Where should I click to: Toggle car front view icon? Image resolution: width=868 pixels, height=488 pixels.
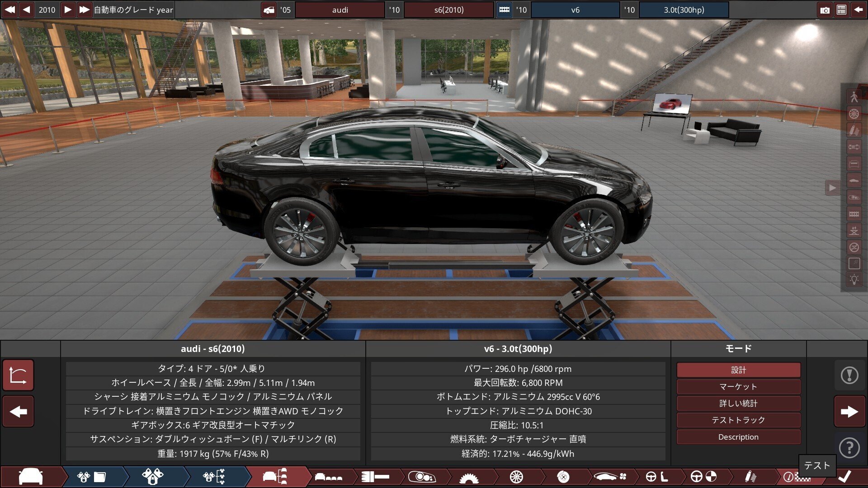pyautogui.click(x=854, y=164)
